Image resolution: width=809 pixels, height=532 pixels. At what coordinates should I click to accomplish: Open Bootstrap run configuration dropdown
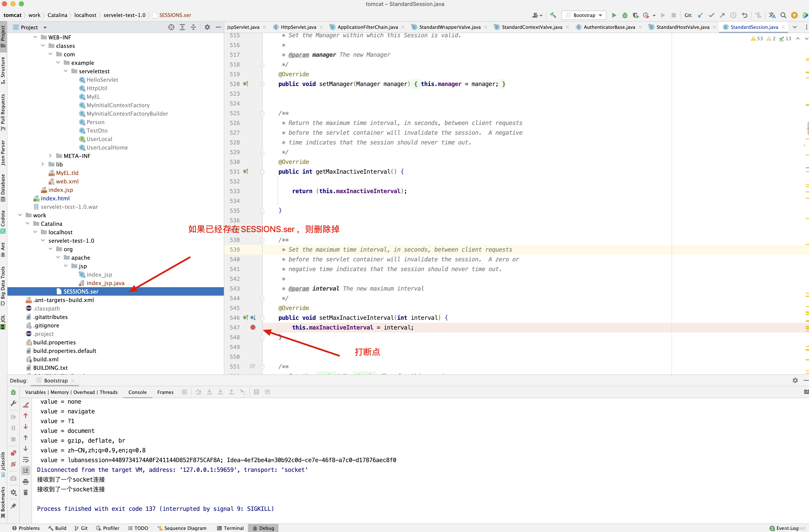(x=584, y=15)
